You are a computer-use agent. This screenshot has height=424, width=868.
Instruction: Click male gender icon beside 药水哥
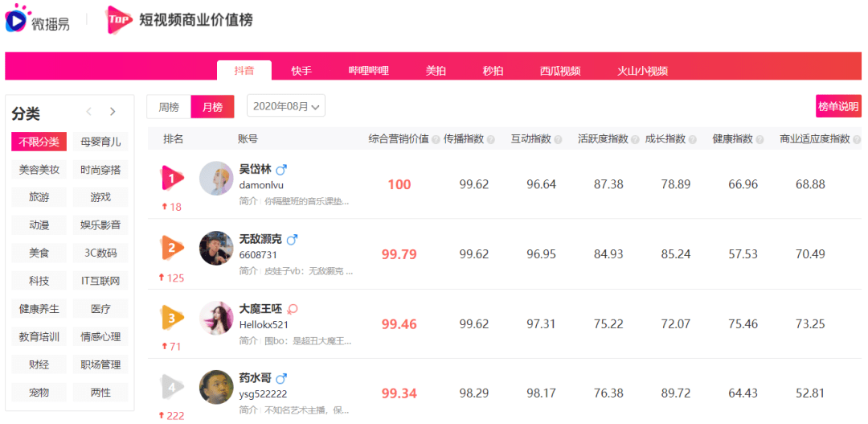pyautogui.click(x=281, y=379)
